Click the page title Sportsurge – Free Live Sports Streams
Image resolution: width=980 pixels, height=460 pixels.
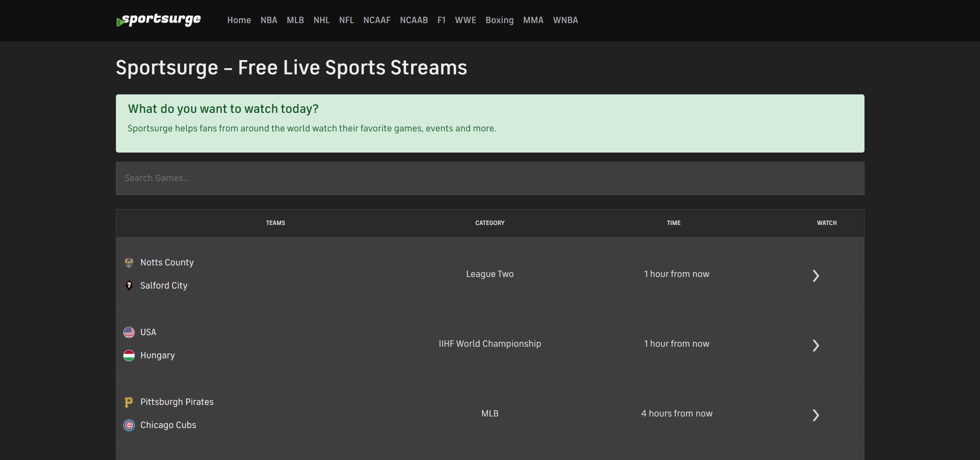pyautogui.click(x=291, y=68)
